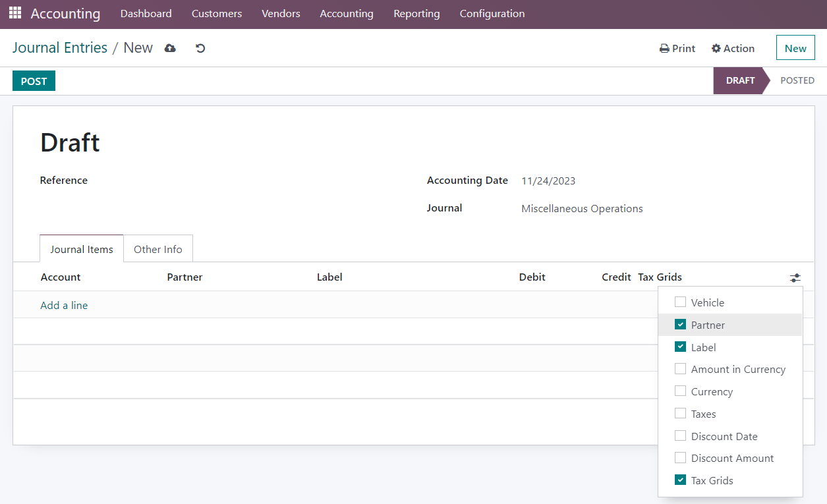Image resolution: width=827 pixels, height=504 pixels.
Task: Click the discard changes undo icon
Action: click(200, 48)
